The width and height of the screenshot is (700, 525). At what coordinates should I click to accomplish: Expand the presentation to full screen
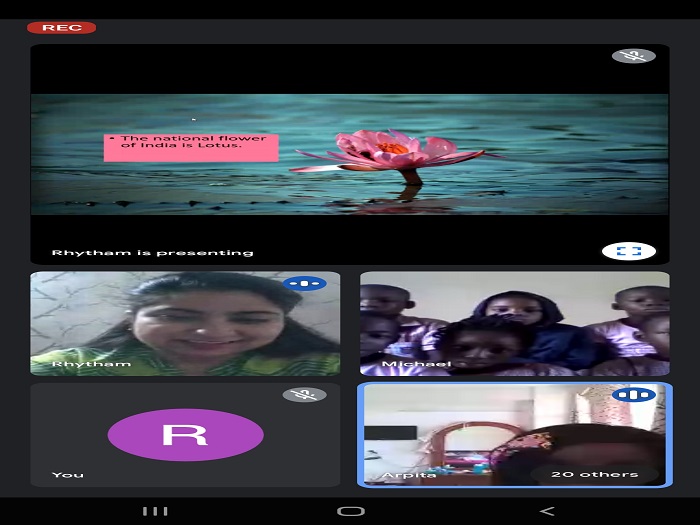click(629, 251)
